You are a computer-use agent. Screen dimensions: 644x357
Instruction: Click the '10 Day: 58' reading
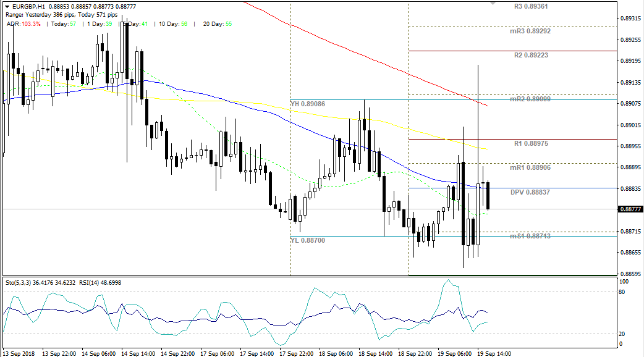point(173,24)
